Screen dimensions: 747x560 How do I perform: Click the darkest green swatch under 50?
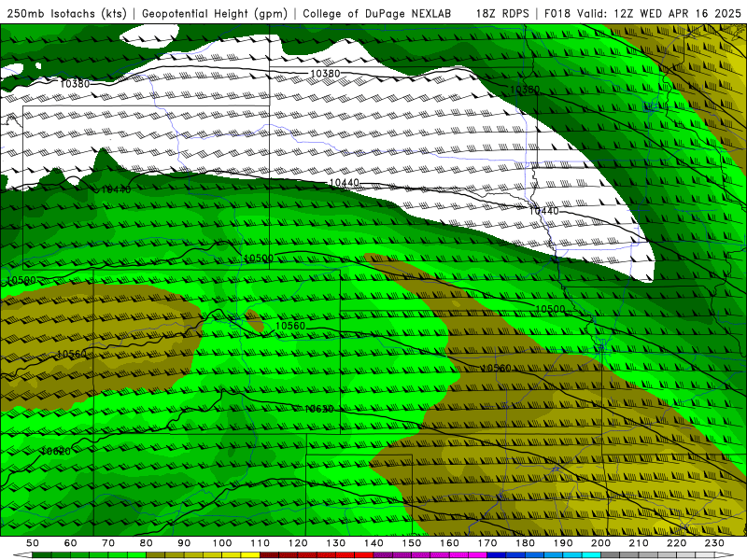click(x=42, y=554)
